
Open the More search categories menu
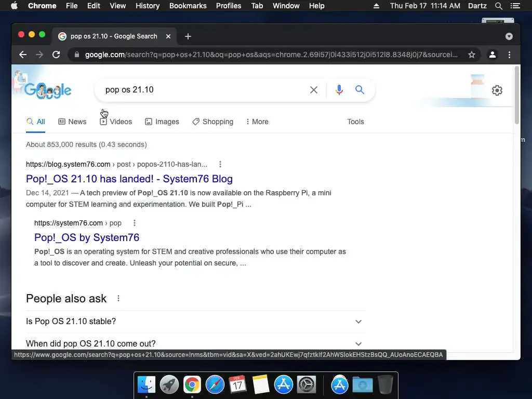[257, 122]
